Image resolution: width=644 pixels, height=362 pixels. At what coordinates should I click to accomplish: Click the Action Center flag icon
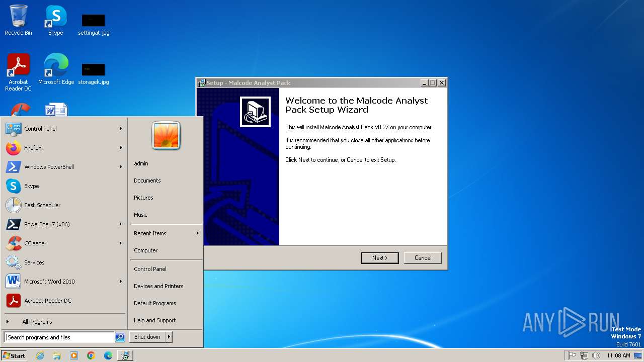click(x=572, y=355)
